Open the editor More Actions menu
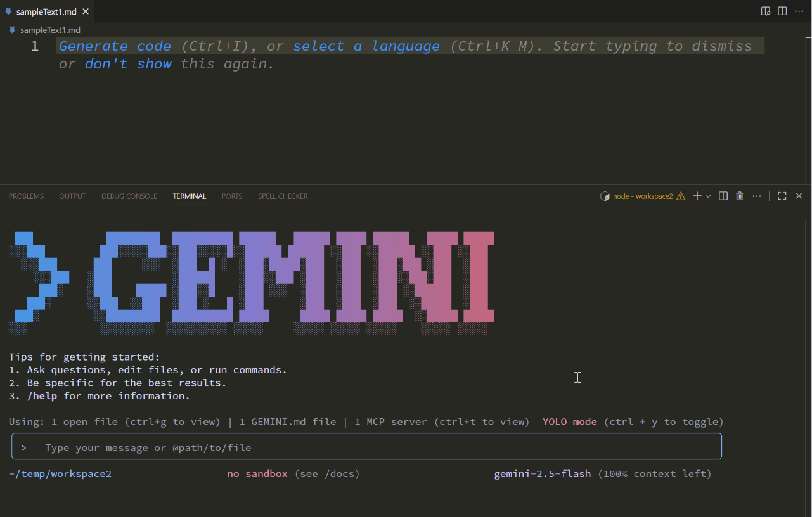This screenshot has width=812, height=517. click(x=799, y=11)
